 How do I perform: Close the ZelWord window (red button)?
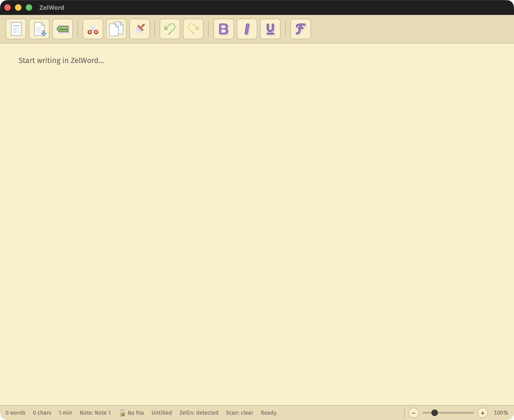pos(7,7)
